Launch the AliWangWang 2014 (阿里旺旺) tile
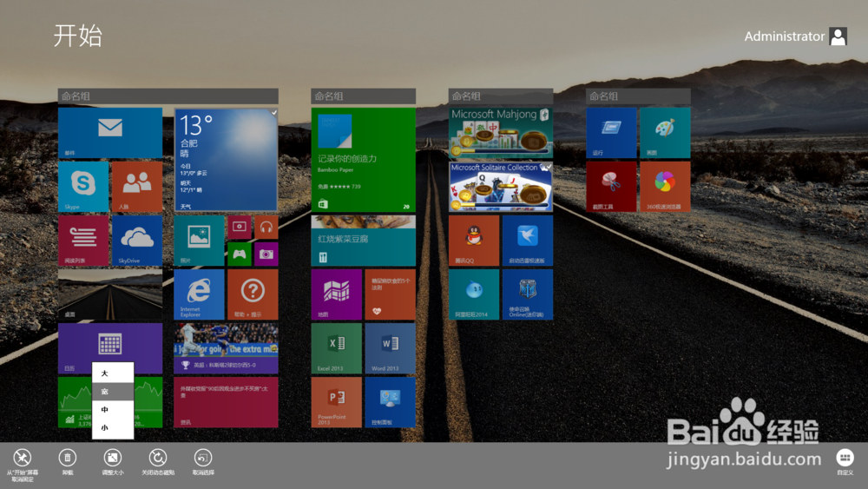This screenshot has width=868, height=489. coord(474,294)
